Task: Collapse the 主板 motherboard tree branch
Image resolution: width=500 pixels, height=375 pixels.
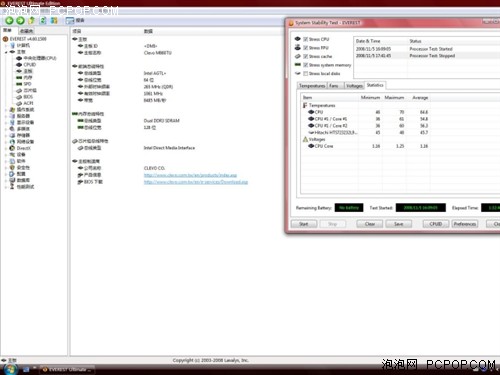Action: (x=6, y=52)
